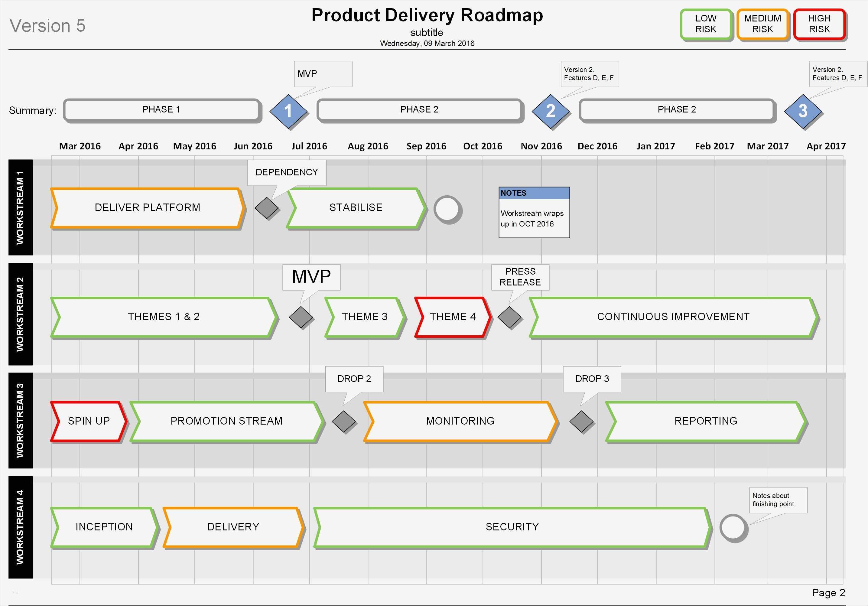Screen dimensions: 868x606
Task: Click the WORKSTREAM 3 swimlane header
Action: [x=21, y=420]
